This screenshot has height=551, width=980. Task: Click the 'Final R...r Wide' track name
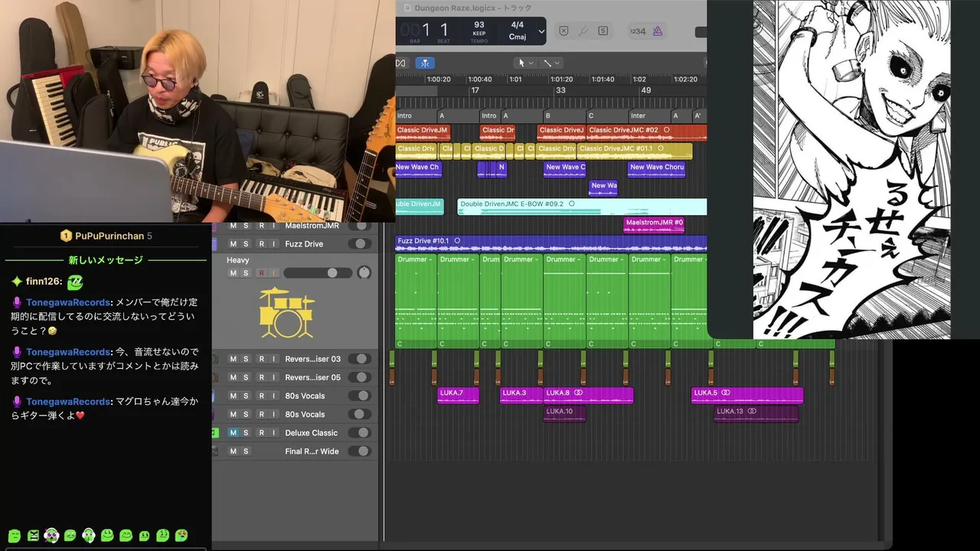click(312, 452)
